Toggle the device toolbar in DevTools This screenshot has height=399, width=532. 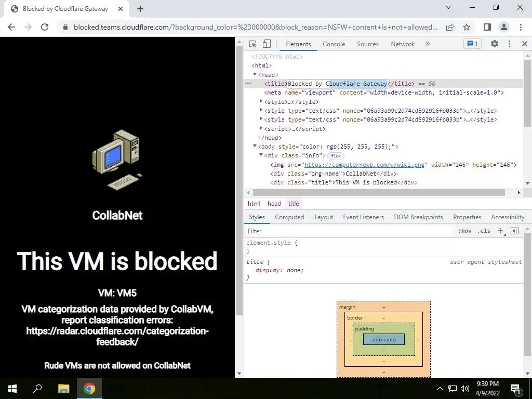click(267, 44)
